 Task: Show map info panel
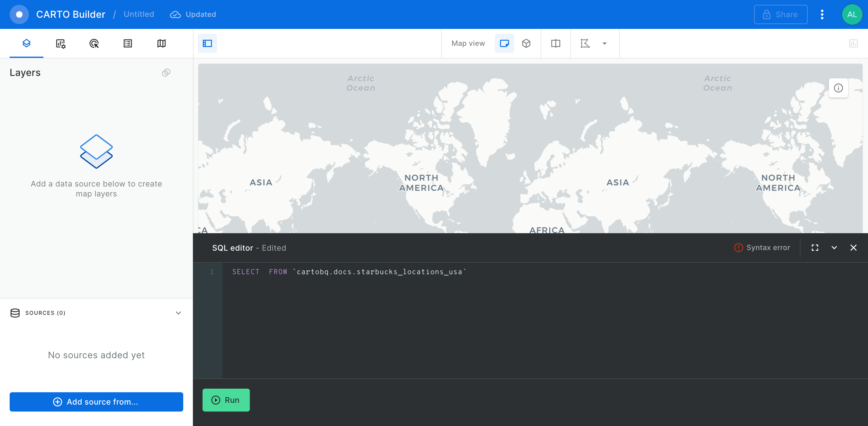coord(838,88)
